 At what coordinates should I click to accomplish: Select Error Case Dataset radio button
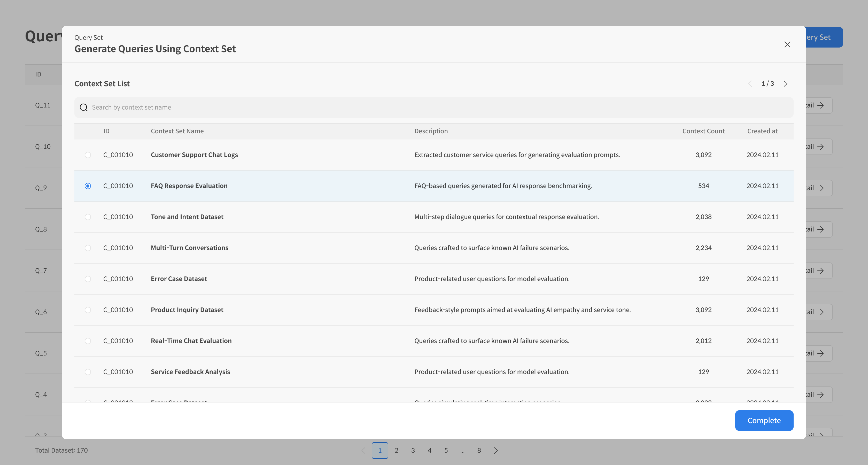point(88,279)
